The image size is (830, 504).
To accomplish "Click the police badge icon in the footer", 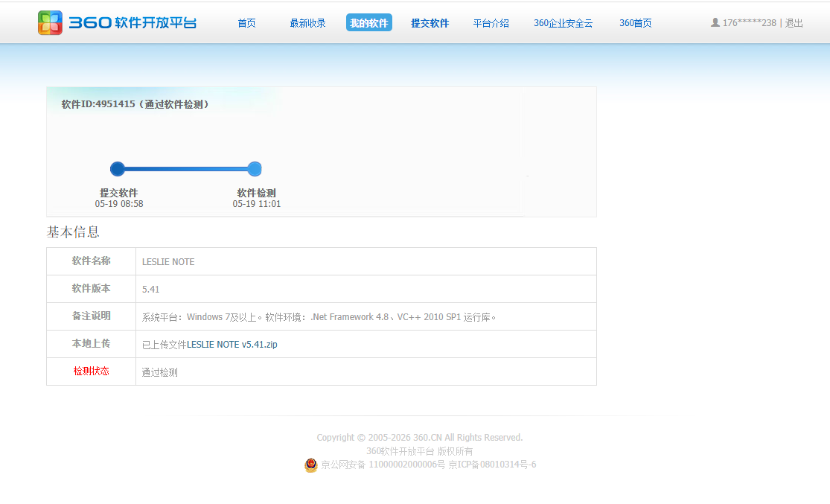I will tap(311, 465).
